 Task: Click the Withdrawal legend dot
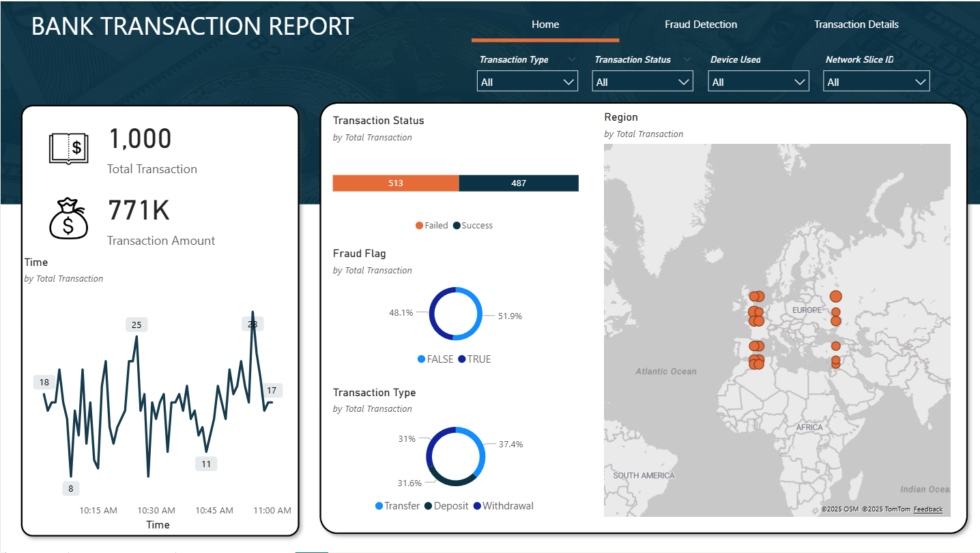point(477,506)
